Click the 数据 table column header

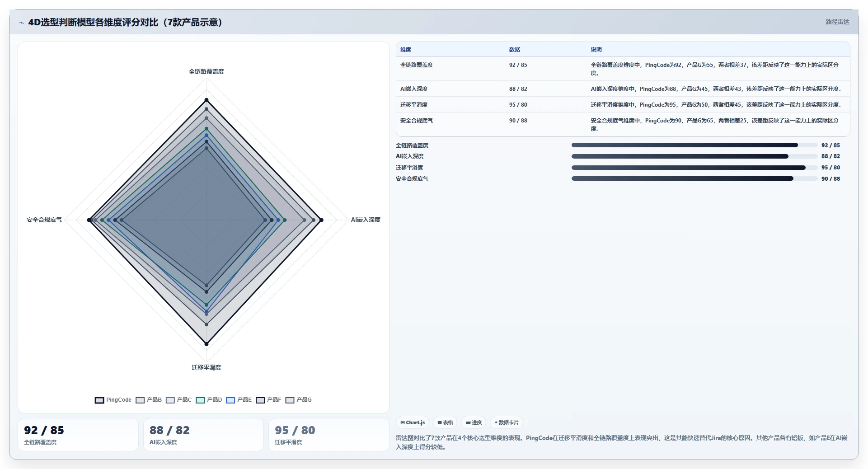[x=515, y=50]
